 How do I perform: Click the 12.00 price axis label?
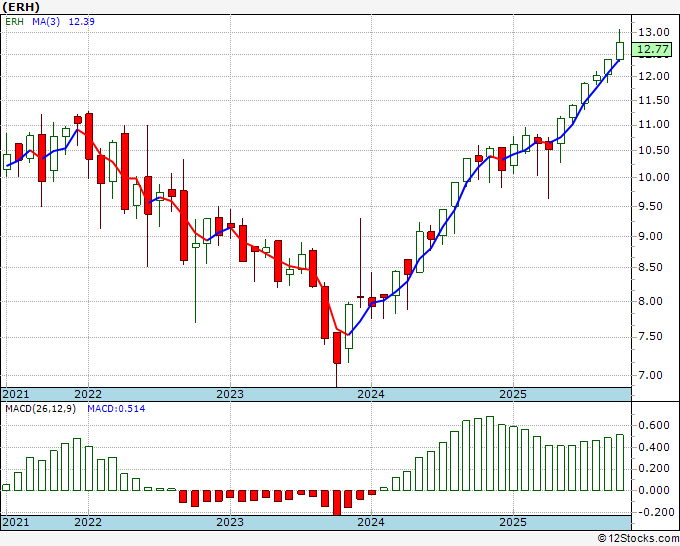click(654, 76)
